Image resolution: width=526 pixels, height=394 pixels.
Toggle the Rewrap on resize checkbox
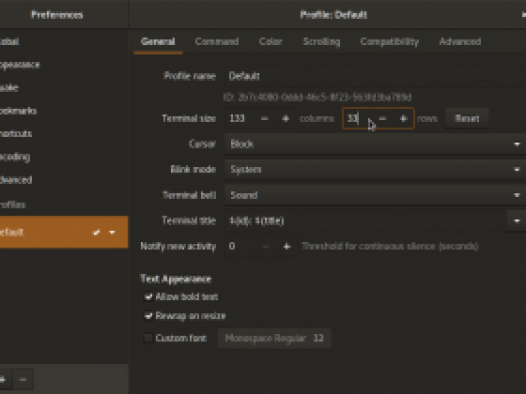148,316
